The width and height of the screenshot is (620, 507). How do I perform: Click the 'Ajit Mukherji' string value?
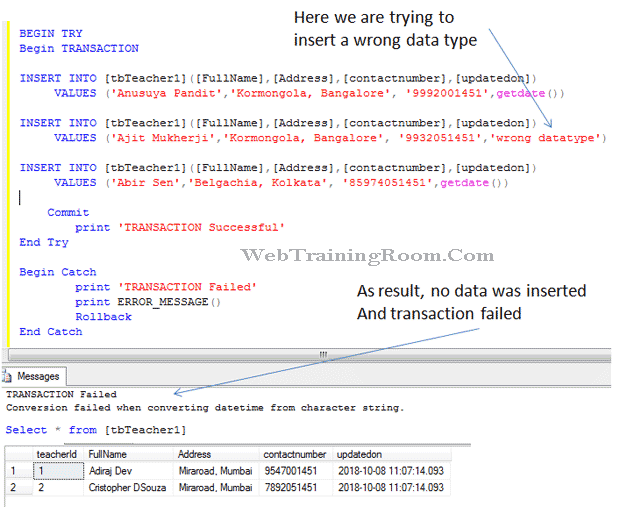coord(165,138)
